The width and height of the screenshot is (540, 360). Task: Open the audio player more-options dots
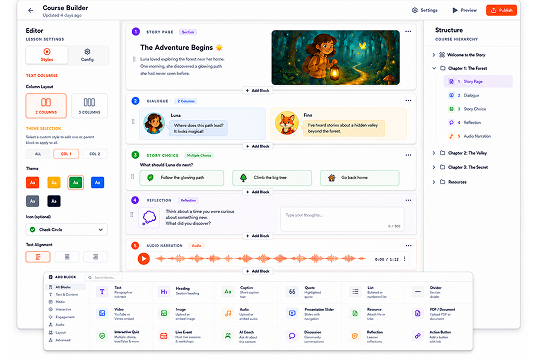coord(405,259)
